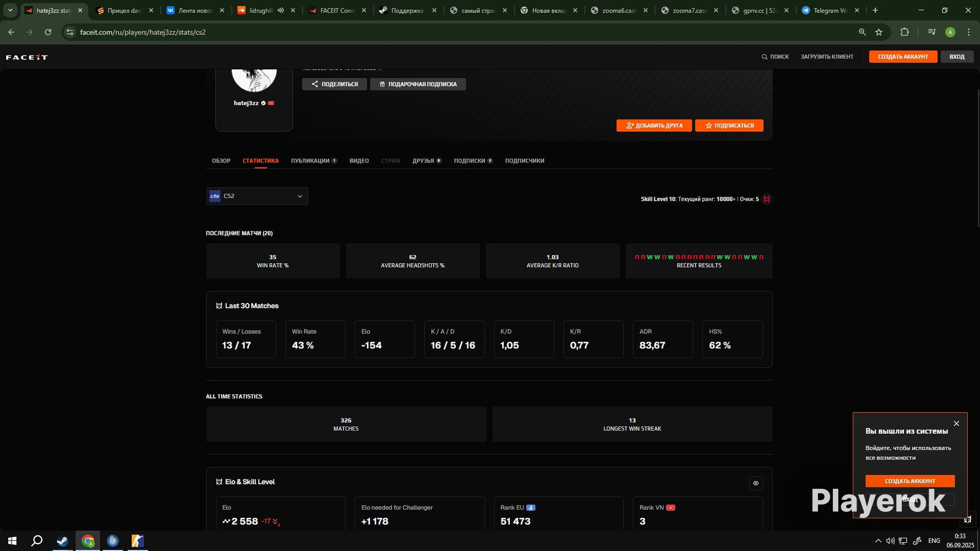980x551 pixels.
Task: Open the tab search chevron
Action: [x=10, y=10]
